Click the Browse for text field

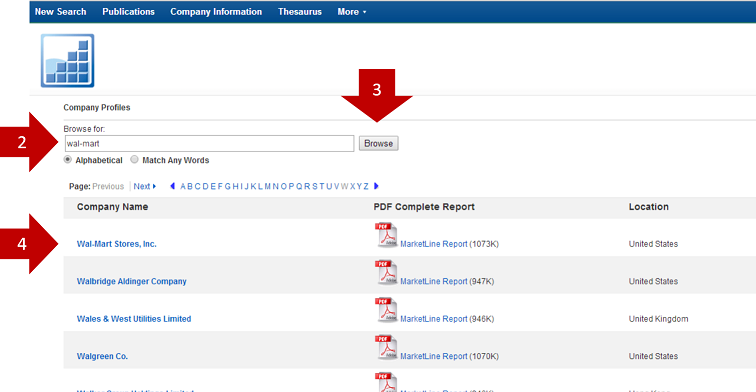(209, 144)
